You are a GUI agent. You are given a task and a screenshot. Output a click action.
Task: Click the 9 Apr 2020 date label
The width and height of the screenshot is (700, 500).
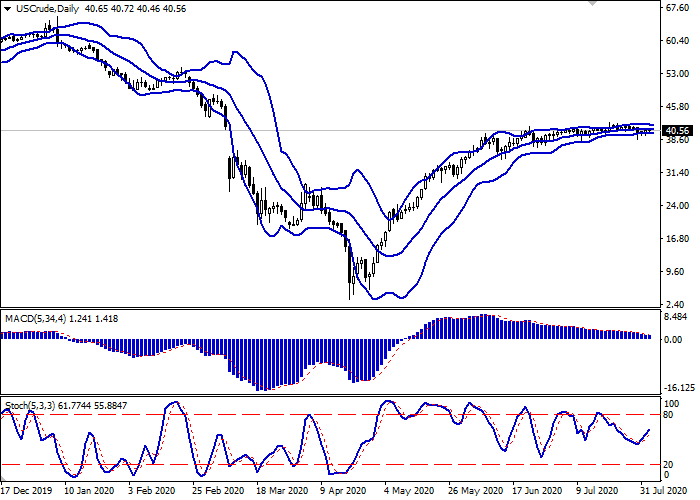(341, 491)
